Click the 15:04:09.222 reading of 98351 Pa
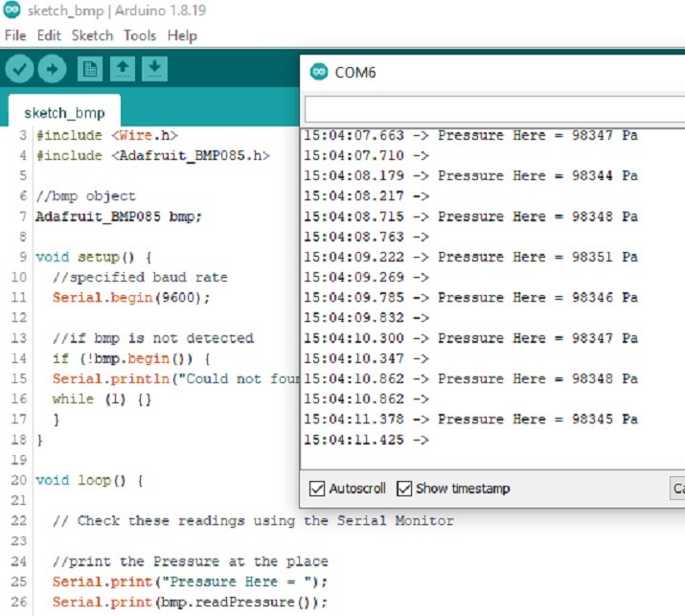This screenshot has height=616, width=685. click(x=471, y=257)
